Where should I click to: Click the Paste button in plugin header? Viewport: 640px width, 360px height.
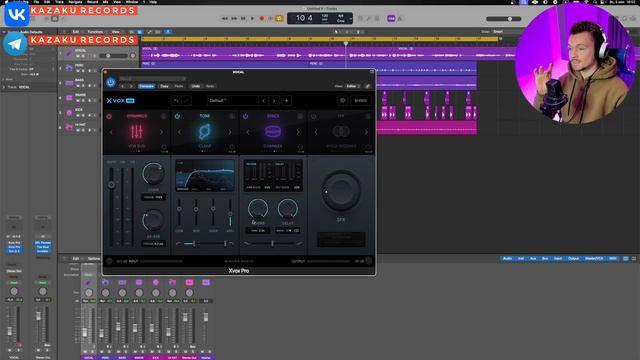tap(179, 86)
